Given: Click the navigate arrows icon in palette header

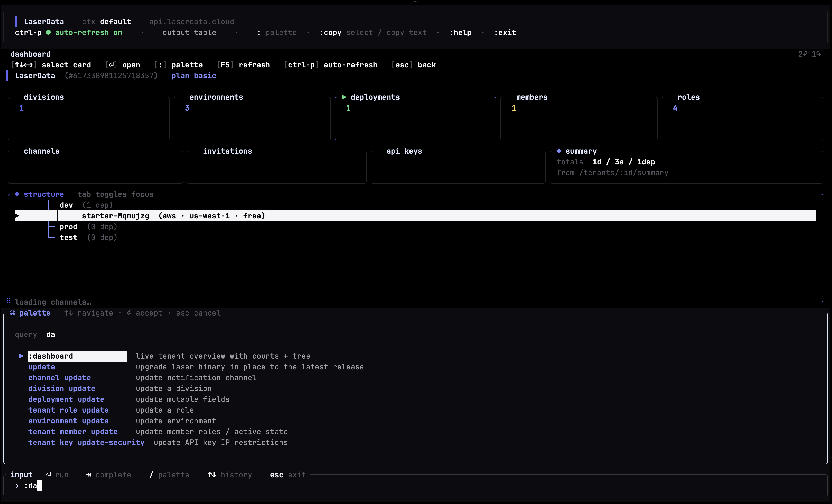Looking at the screenshot, I should pos(69,313).
